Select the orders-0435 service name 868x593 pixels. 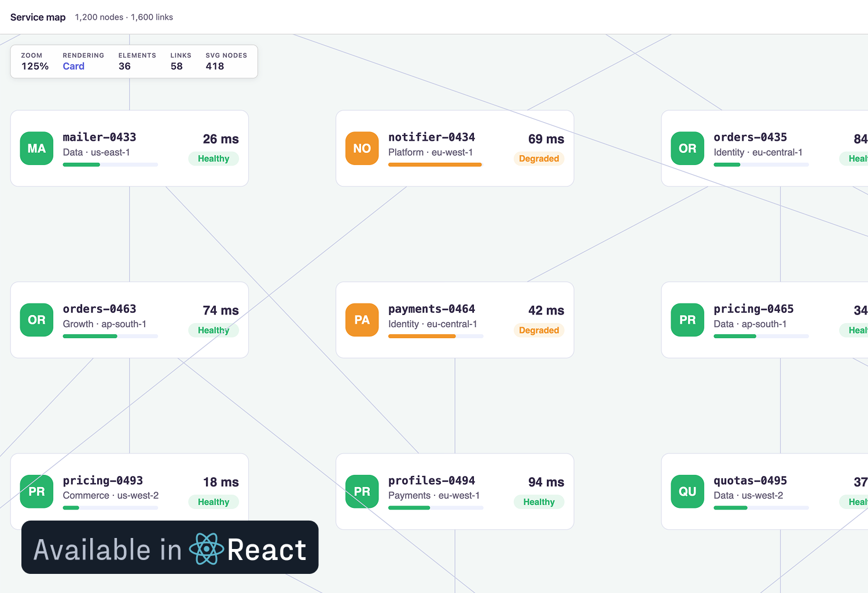point(751,137)
